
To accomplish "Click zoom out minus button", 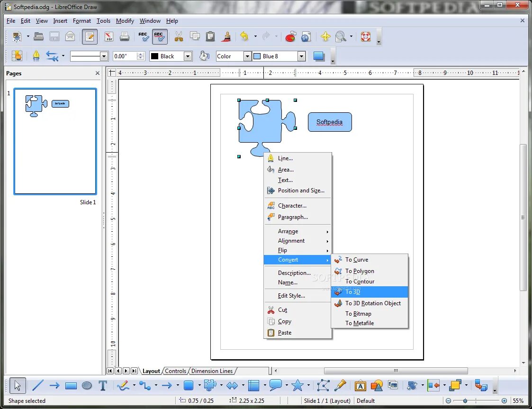I will (x=448, y=401).
